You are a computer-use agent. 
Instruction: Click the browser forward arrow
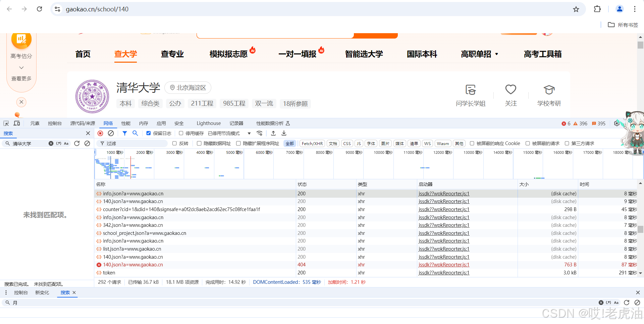[x=24, y=9]
